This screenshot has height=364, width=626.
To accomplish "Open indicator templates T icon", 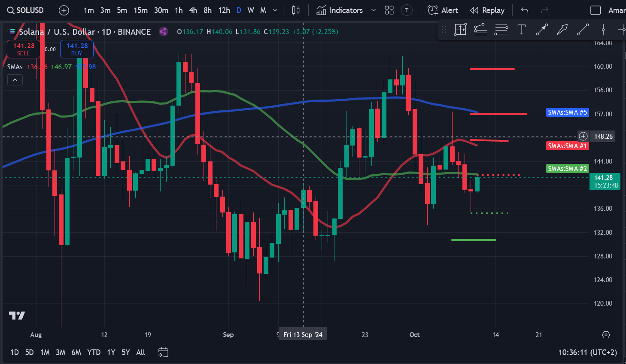I will [407, 10].
